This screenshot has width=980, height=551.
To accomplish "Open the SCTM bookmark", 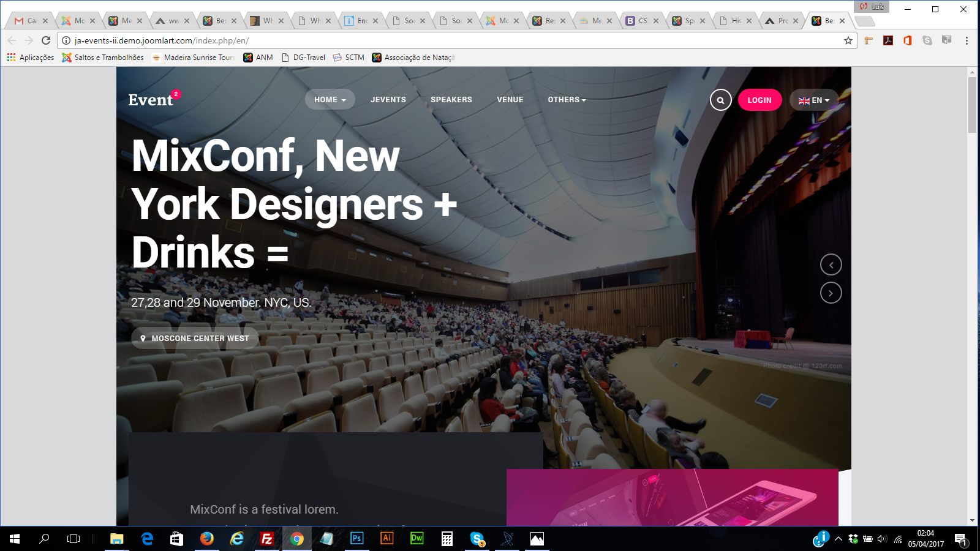I will (349, 58).
